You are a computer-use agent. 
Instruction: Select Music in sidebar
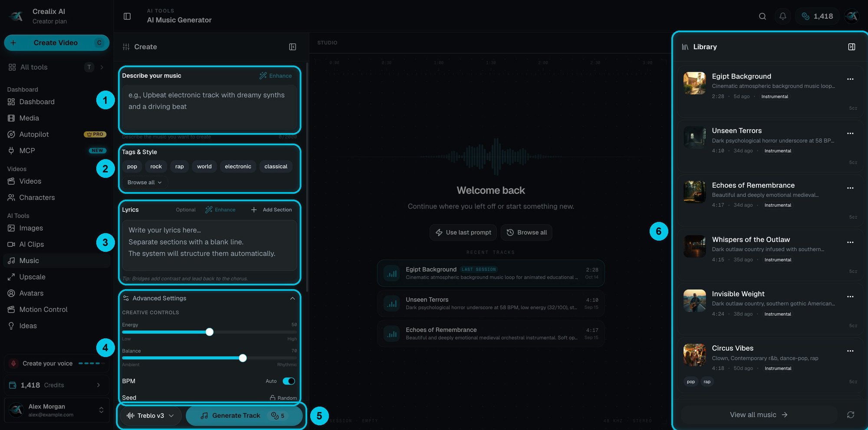point(56,261)
